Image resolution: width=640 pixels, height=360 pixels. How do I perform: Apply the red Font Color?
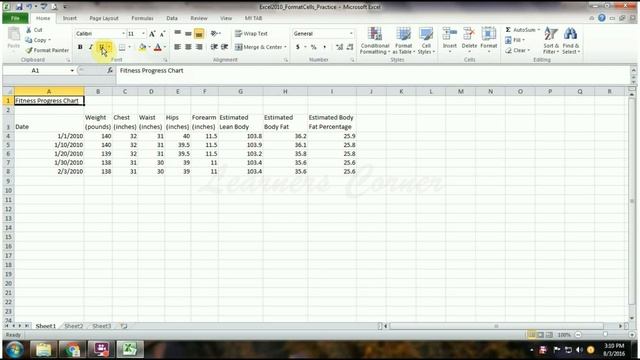pos(158,47)
